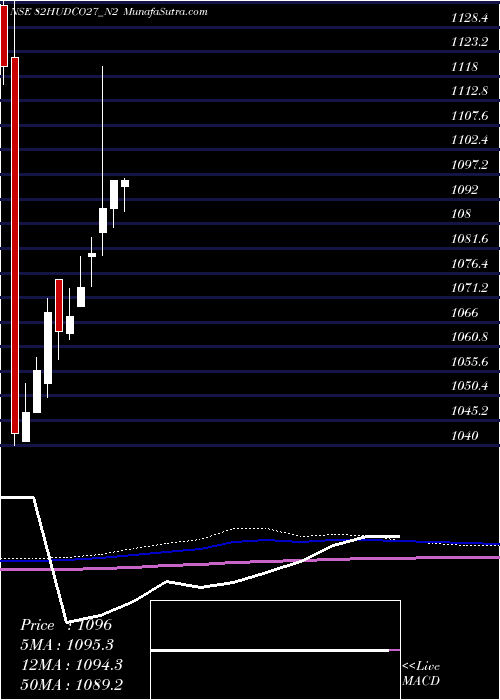Click the 1118 price axis label

pyautogui.click(x=464, y=67)
